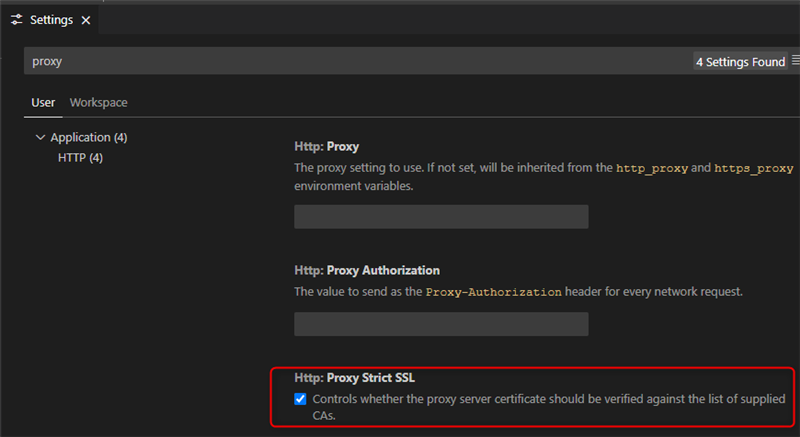Close the Settings editor tab
800x437 pixels.
pyautogui.click(x=84, y=20)
